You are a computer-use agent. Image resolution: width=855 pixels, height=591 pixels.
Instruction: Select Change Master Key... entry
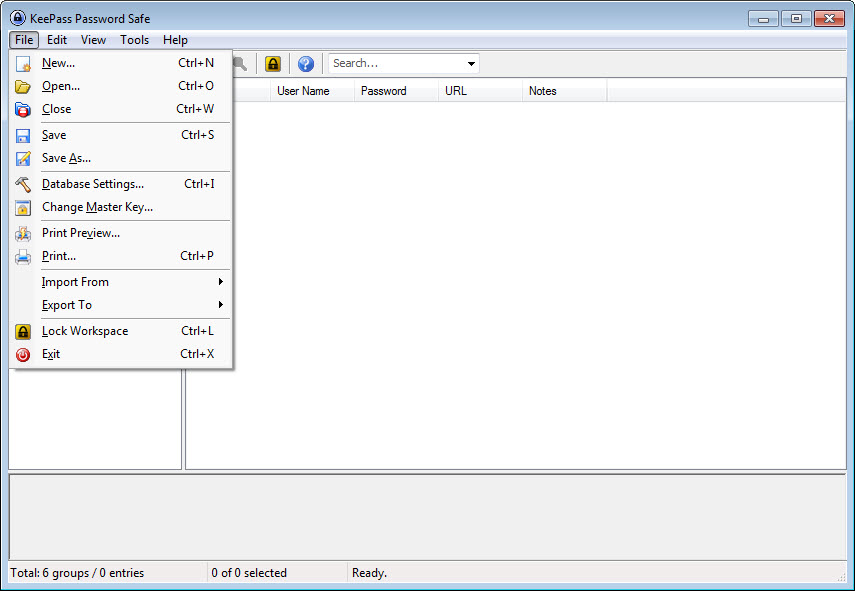click(121, 207)
